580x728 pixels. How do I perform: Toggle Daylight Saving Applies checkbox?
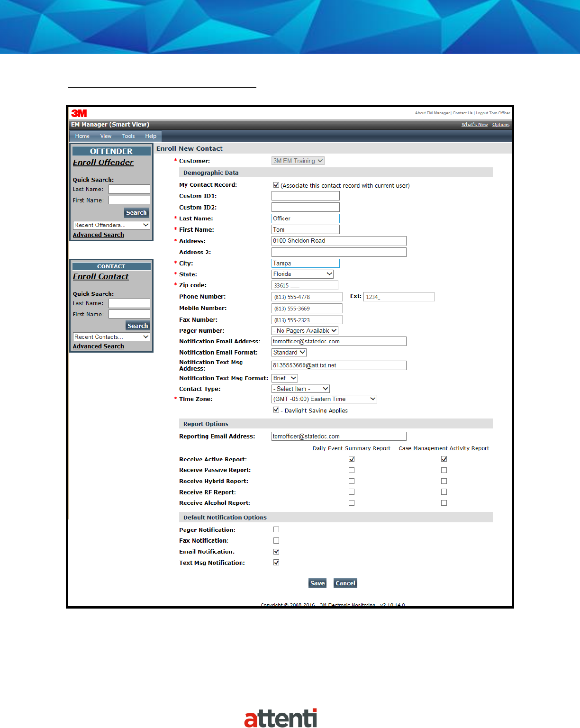click(x=276, y=410)
